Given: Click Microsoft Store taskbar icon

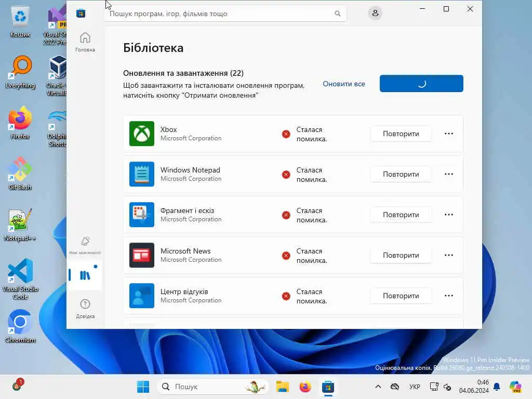Looking at the screenshot, I should coord(328,387).
